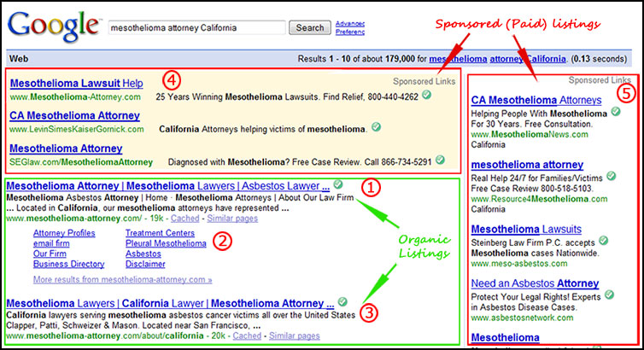Click checkmark icon next to Mesothelioma Lawyers California result

tap(342, 302)
